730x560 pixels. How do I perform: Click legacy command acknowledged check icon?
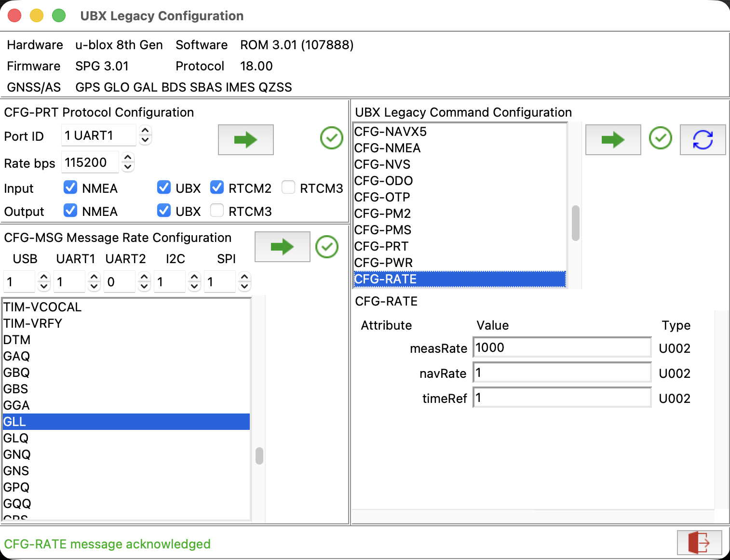click(x=661, y=138)
